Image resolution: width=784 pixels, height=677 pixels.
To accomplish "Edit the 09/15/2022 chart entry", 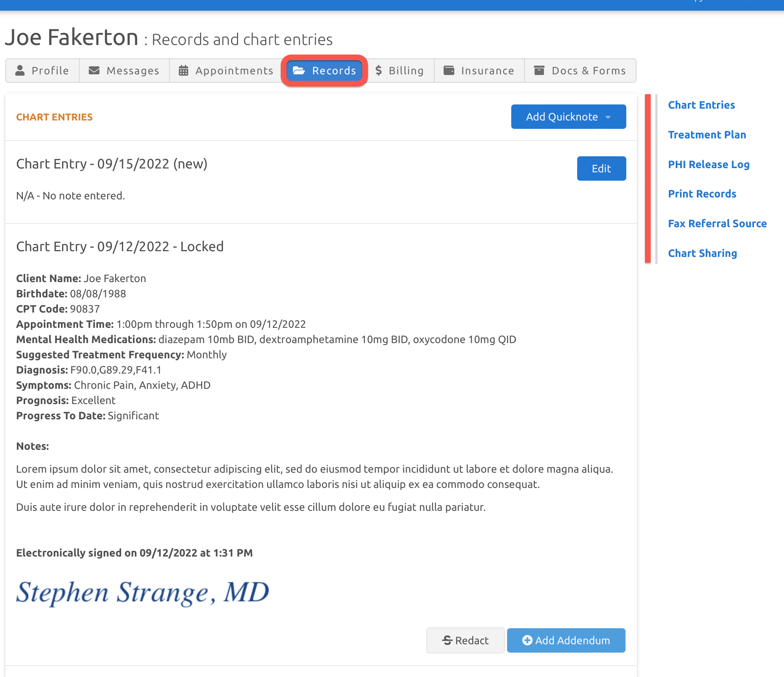I will coord(601,168).
